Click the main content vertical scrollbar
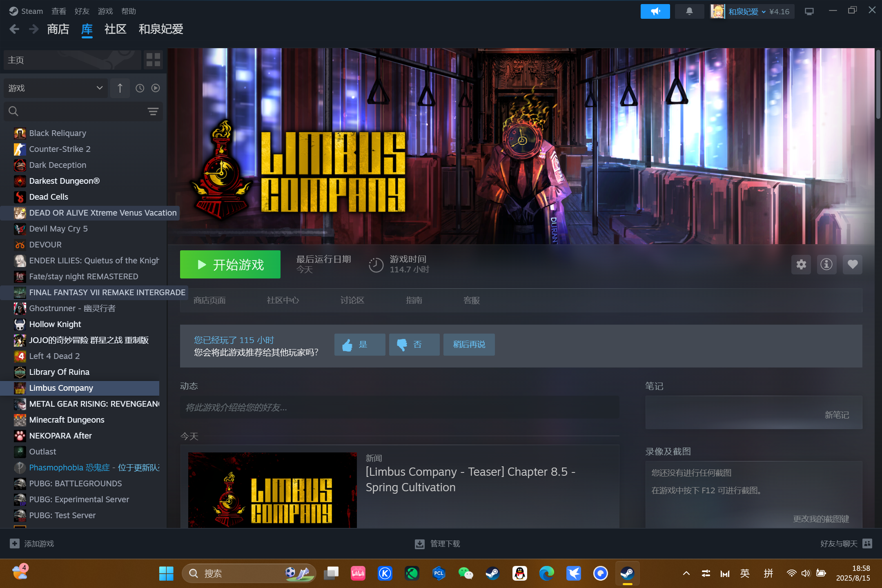 coord(878,85)
